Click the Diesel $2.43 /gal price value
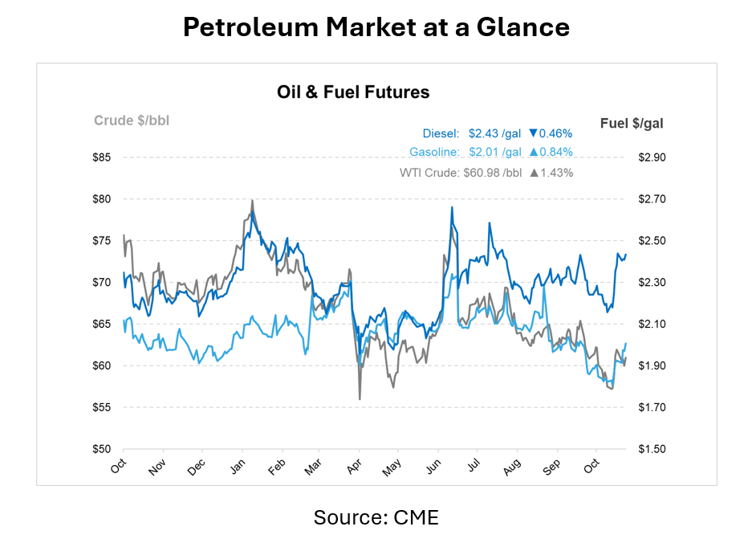The width and height of the screenshot is (756, 547). 494,134
